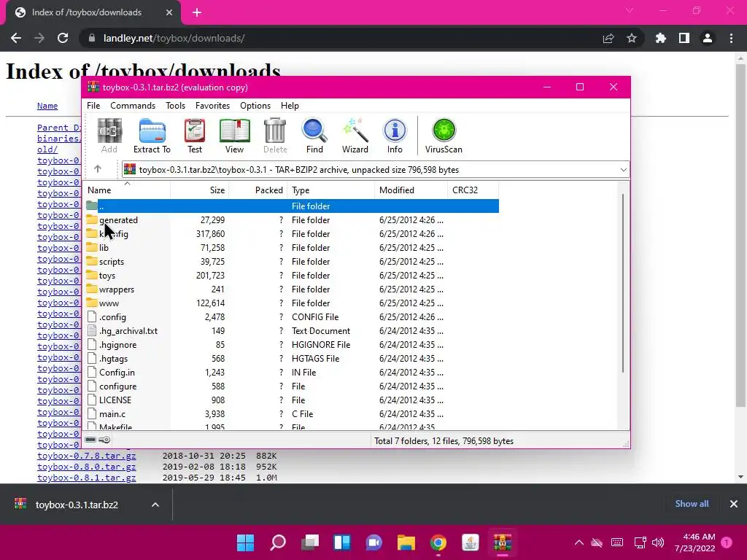Open Chrome three-dot menu
Viewport: 747px width, 560px height.
731,38
